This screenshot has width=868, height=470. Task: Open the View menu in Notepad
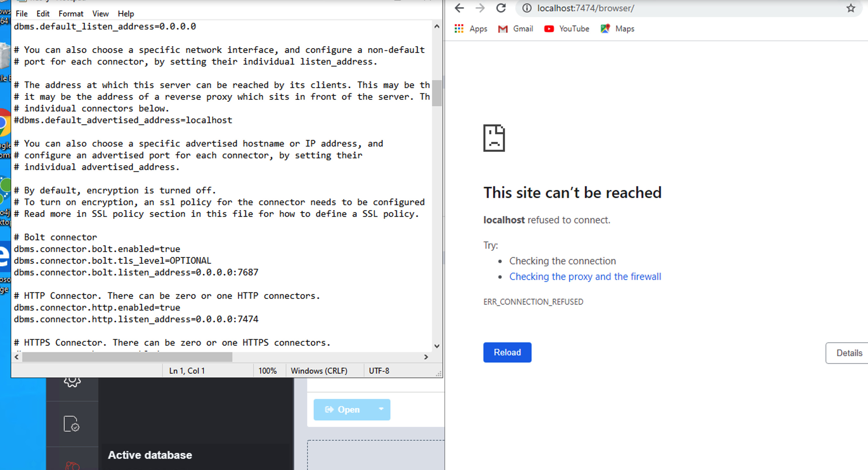coord(101,14)
